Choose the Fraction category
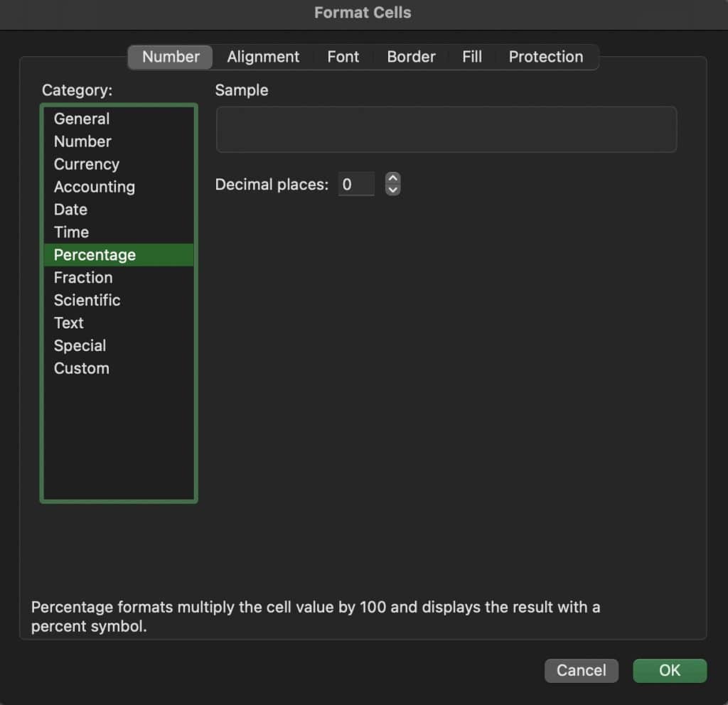The width and height of the screenshot is (728, 705). click(x=83, y=277)
